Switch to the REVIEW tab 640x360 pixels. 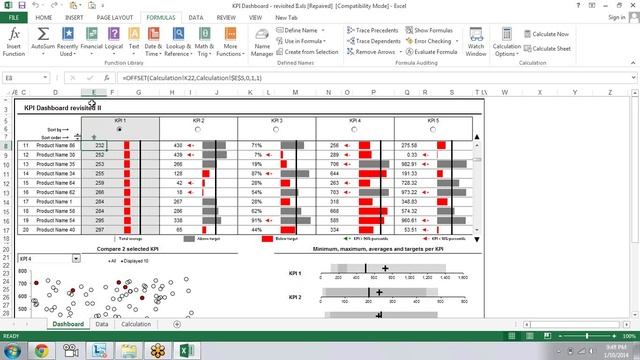click(x=226, y=18)
